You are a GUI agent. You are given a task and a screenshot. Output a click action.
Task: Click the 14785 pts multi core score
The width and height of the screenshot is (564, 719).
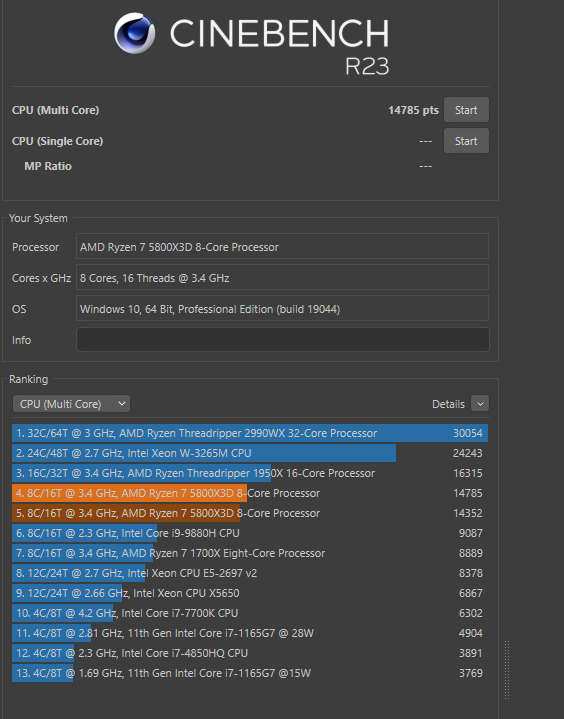pyautogui.click(x=413, y=110)
